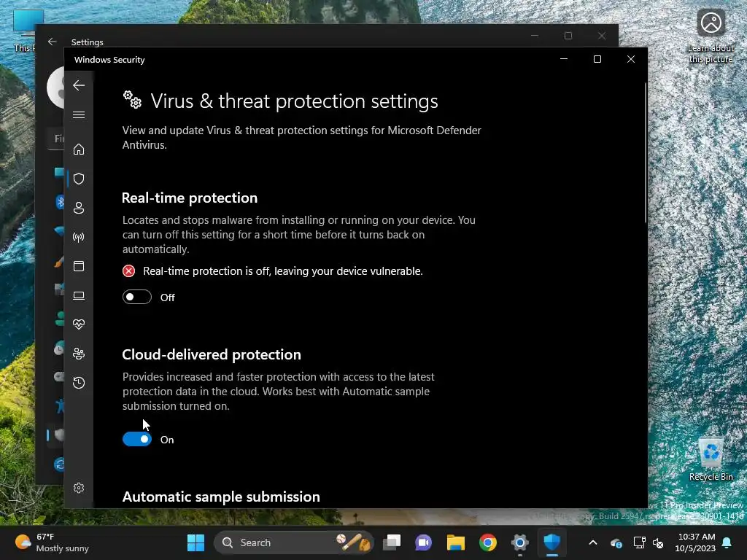
Task: Open Device performance & health heart icon
Action: click(x=79, y=324)
